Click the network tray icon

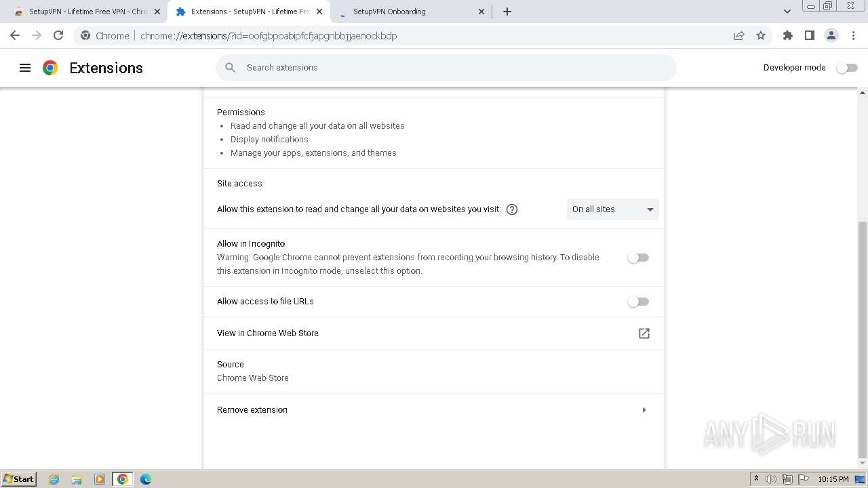(x=787, y=479)
